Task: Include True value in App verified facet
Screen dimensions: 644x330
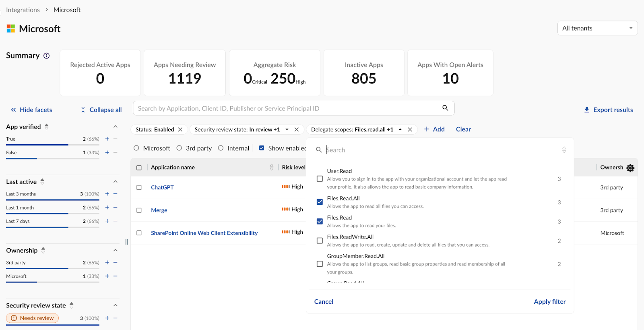Action: [107, 139]
